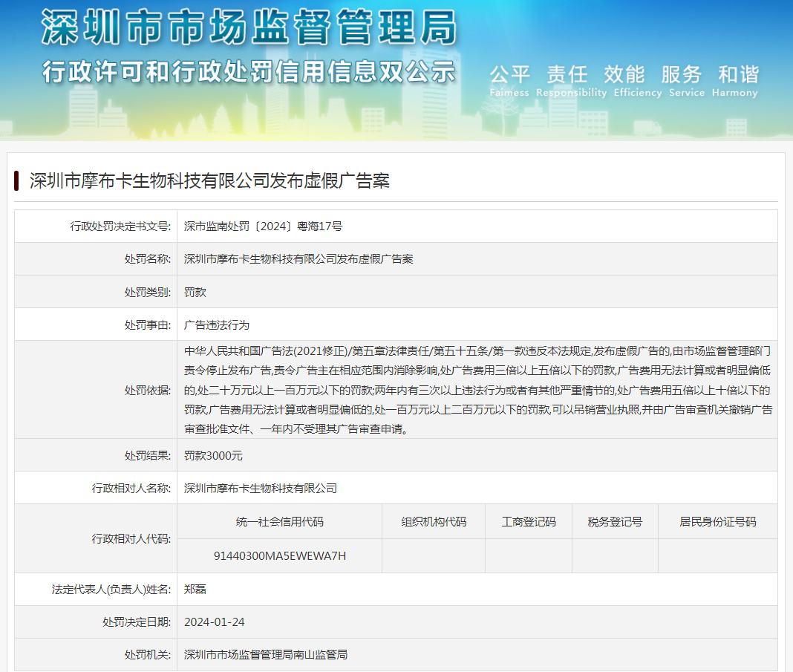Click the 和谐 Harmony slogan text

click(738, 80)
